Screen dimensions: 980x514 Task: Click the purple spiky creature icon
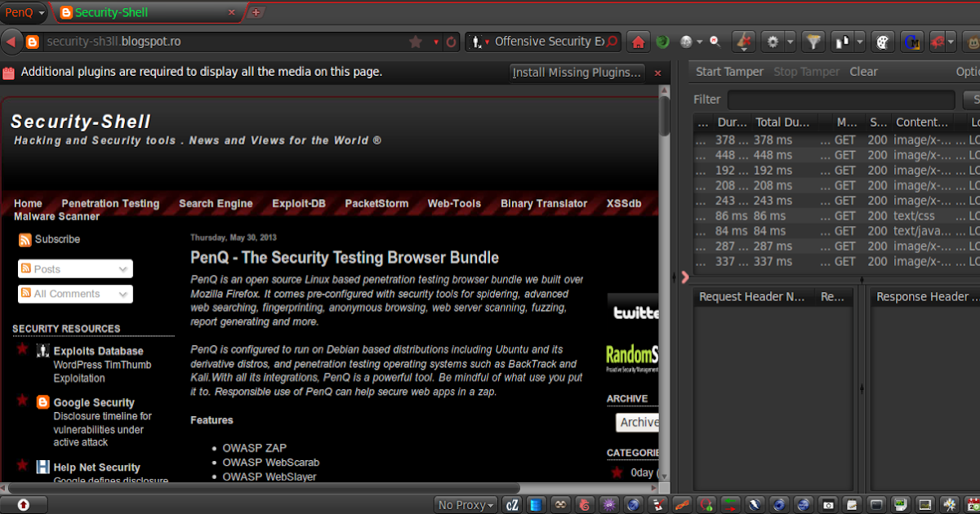608,505
